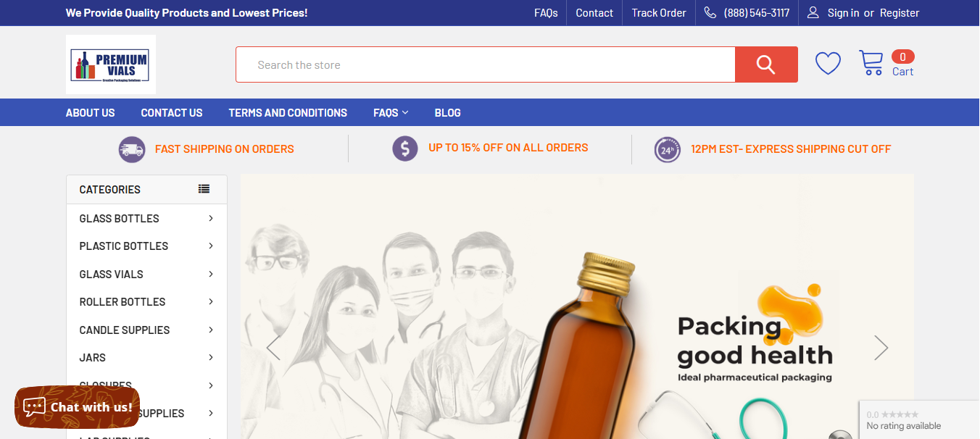Click the Register link
The height and width of the screenshot is (439, 980).
[899, 12]
